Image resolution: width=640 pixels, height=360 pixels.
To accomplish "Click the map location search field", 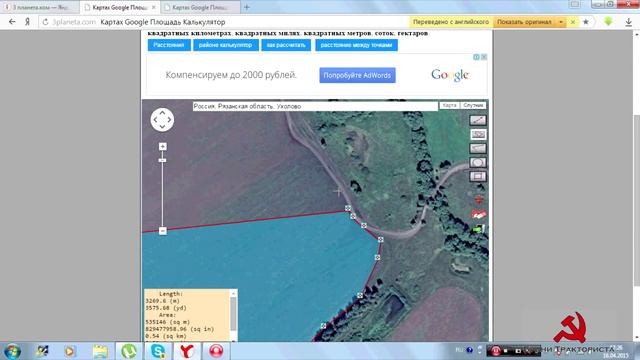I will coord(315,106).
